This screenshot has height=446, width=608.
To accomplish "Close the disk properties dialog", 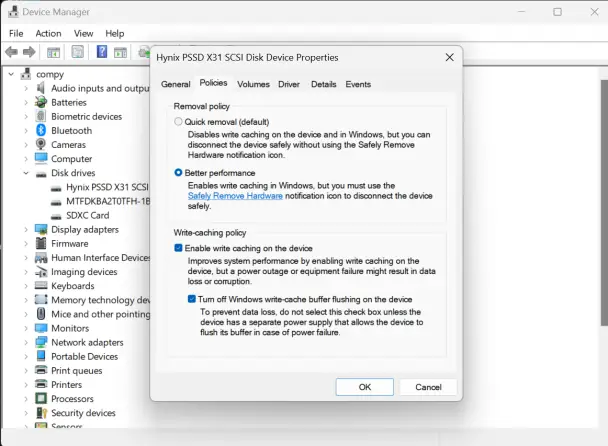I will coord(449,57).
